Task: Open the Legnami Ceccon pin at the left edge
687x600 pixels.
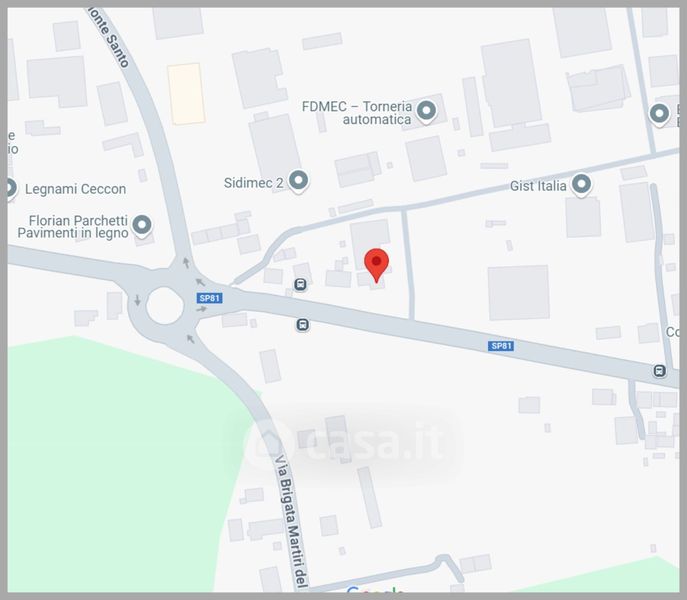Action: pyautogui.click(x=11, y=188)
